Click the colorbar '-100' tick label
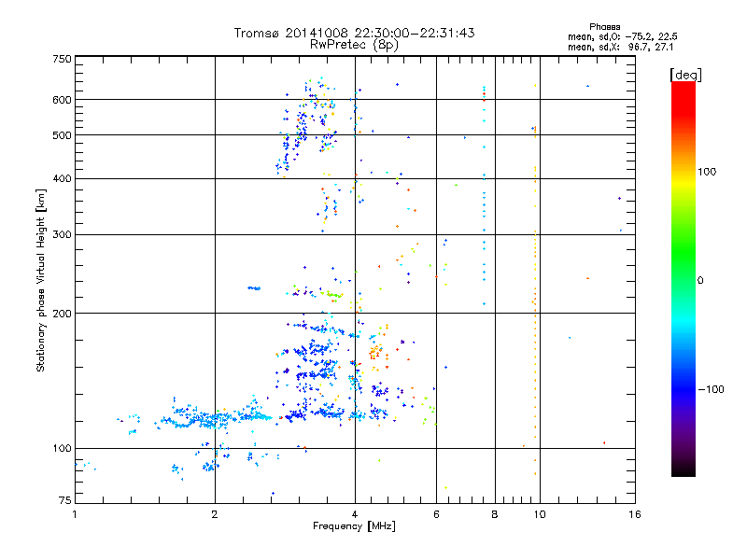The height and width of the screenshot is (560, 747). (711, 389)
